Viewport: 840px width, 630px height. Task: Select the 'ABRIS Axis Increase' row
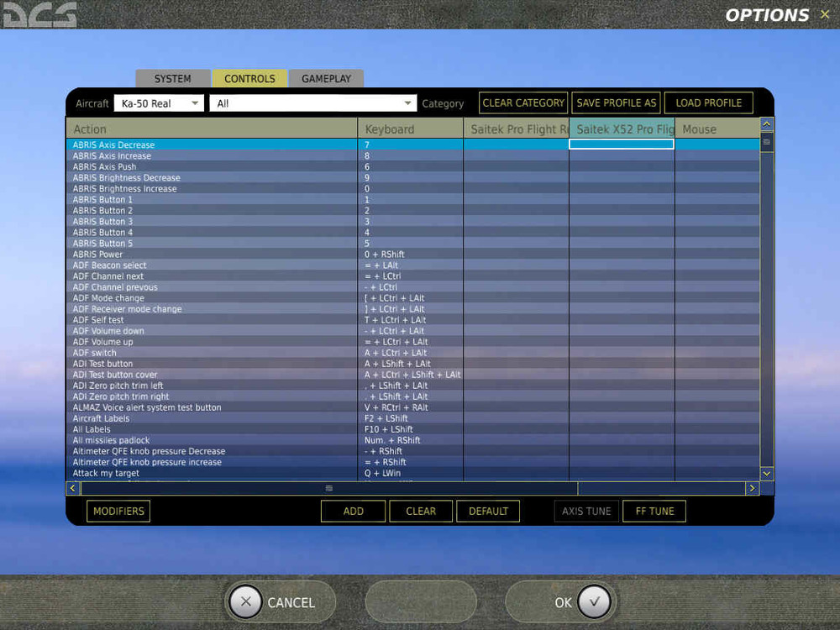[412, 156]
